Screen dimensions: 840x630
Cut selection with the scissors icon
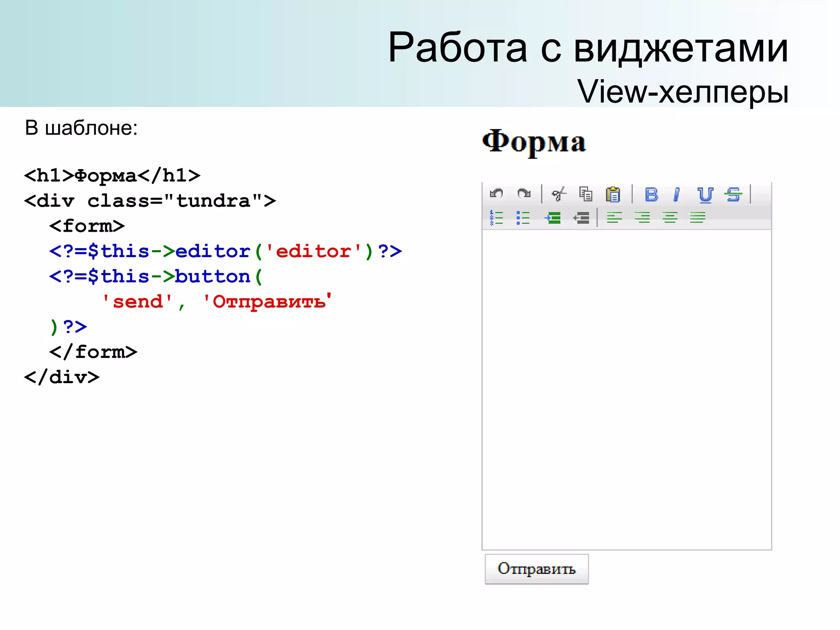(559, 194)
